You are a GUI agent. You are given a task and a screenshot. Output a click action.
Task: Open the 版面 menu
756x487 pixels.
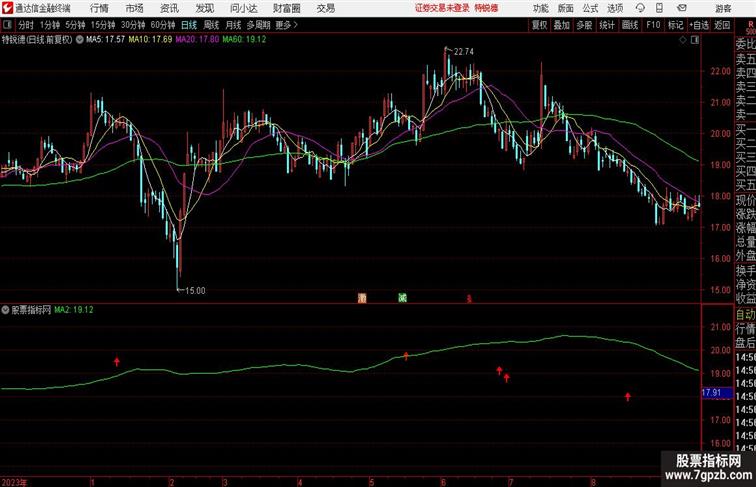coord(566,8)
